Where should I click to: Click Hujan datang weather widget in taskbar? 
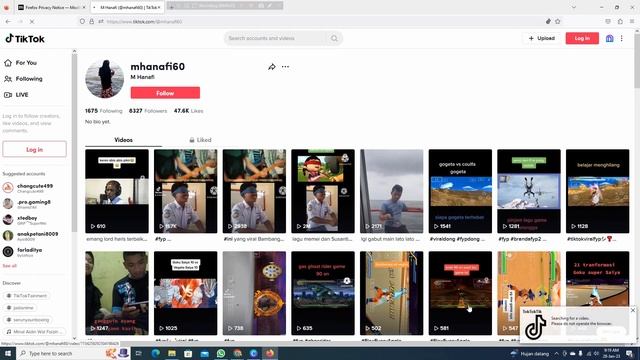coord(530,353)
